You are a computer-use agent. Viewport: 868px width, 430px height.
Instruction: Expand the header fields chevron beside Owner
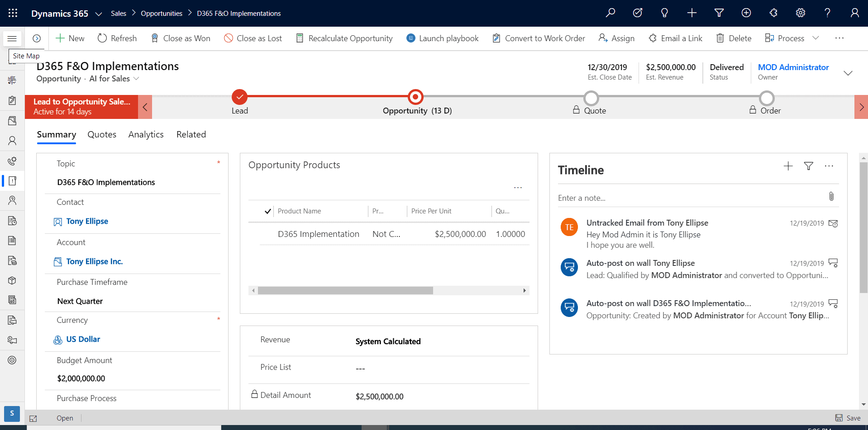(848, 73)
